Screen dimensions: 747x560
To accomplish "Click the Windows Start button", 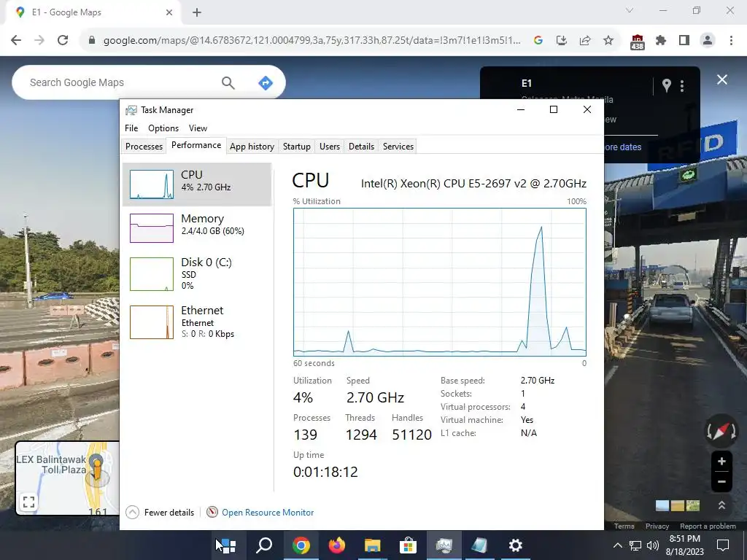I will click(x=228, y=545).
